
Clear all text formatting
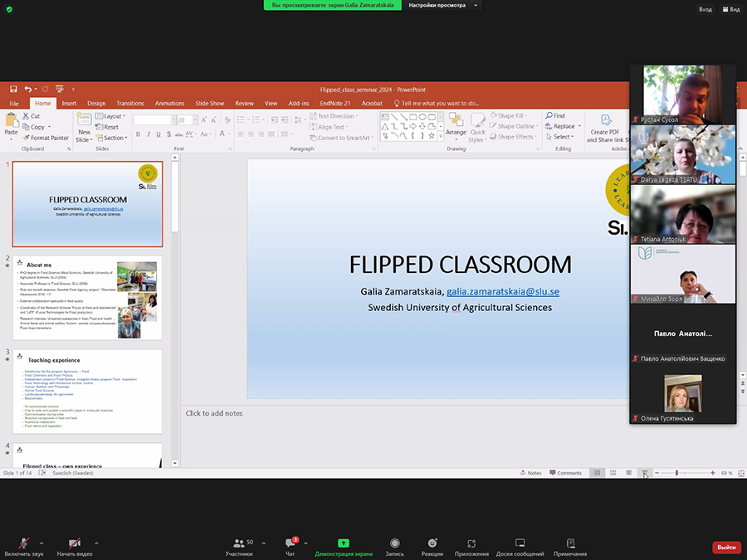pyautogui.click(x=227, y=120)
